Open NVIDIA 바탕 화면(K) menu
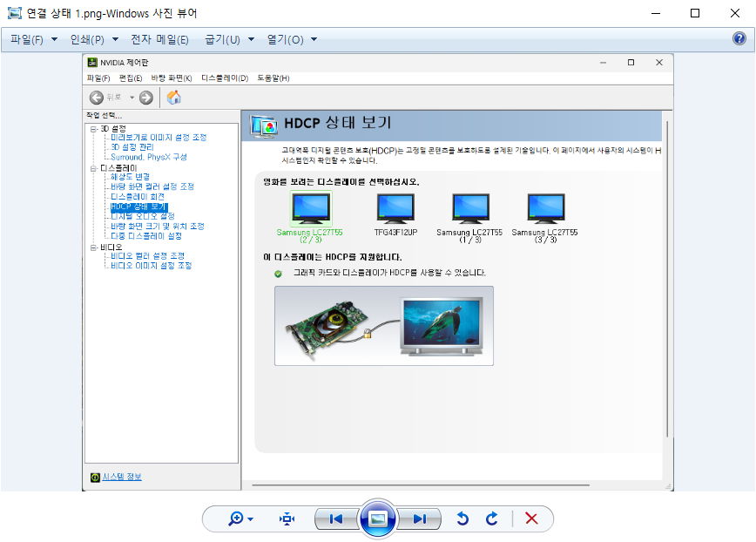756x542 pixels. (172, 78)
